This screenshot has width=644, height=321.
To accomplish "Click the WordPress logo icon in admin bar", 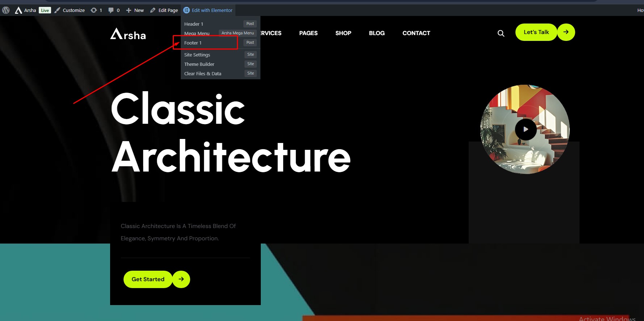I will coord(6,10).
